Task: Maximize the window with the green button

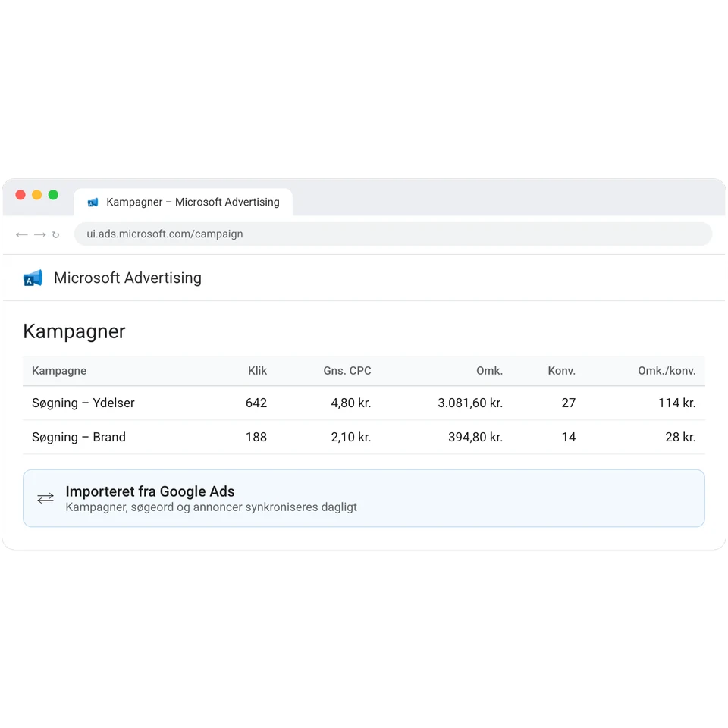Action: click(53, 195)
